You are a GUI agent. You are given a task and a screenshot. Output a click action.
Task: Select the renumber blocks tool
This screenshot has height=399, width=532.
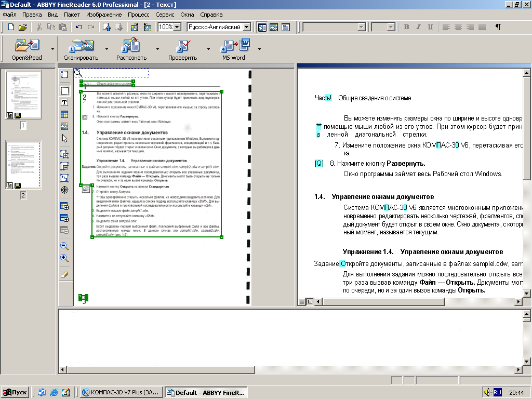(64, 178)
